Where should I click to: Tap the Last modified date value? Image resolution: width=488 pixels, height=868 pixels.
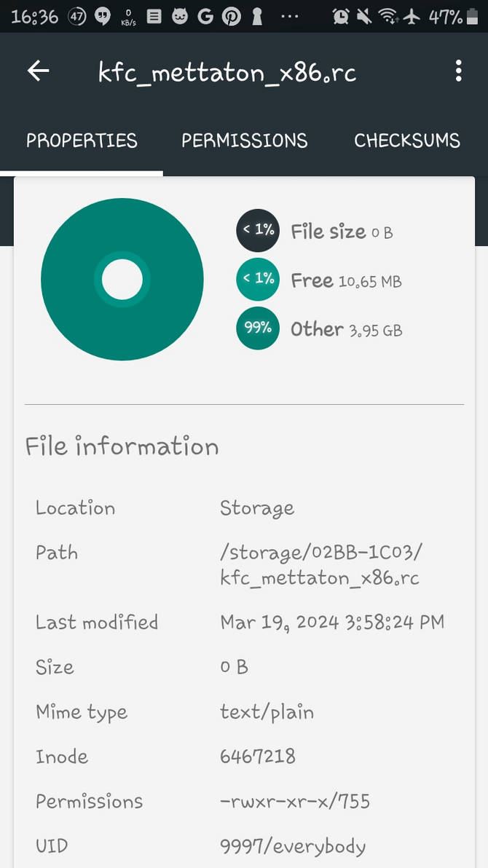click(332, 622)
